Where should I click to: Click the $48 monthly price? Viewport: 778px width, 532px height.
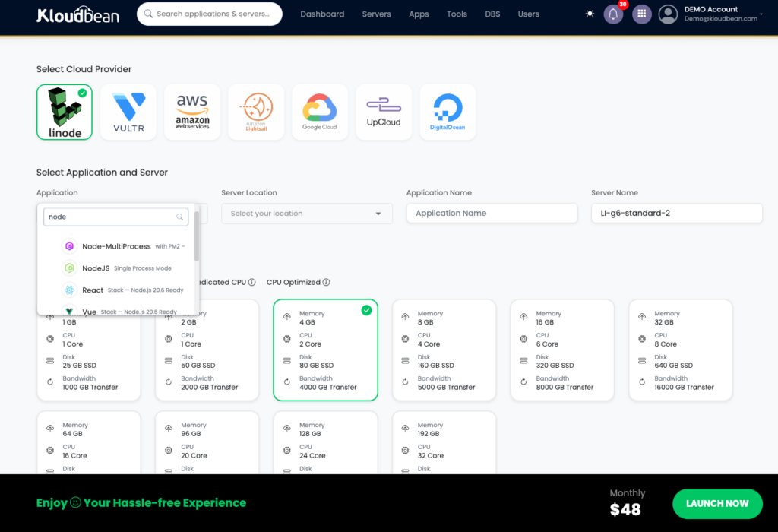(x=625, y=510)
